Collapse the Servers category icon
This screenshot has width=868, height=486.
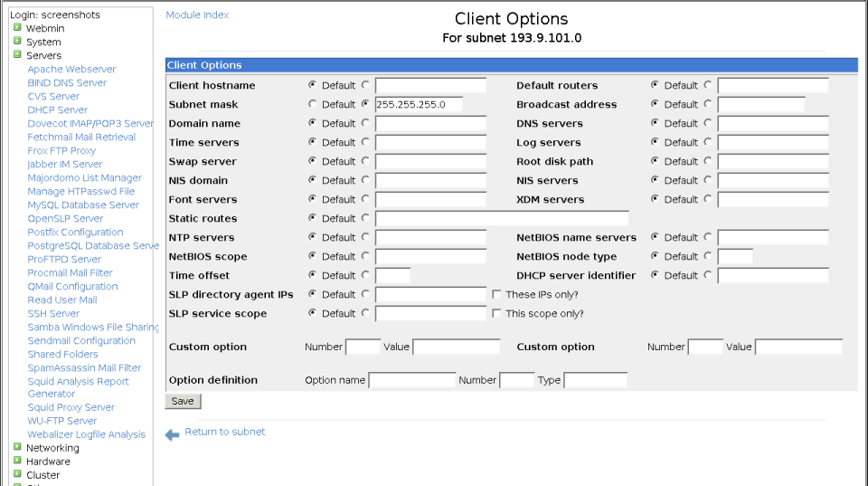coord(17,54)
